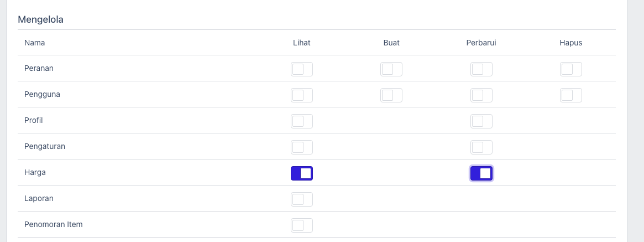Turn off Perbarui permission for Harga
644x242 pixels.
[x=481, y=173]
